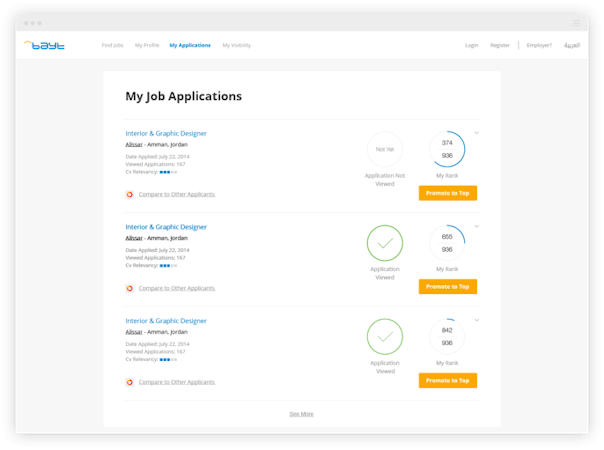Click the Register link
604x450 pixels.
pos(500,45)
